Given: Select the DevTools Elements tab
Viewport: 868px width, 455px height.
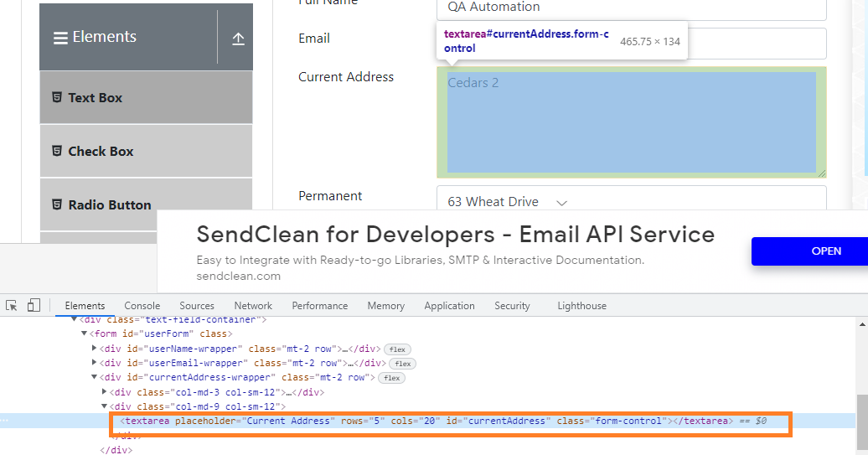Looking at the screenshot, I should pyautogui.click(x=85, y=306).
